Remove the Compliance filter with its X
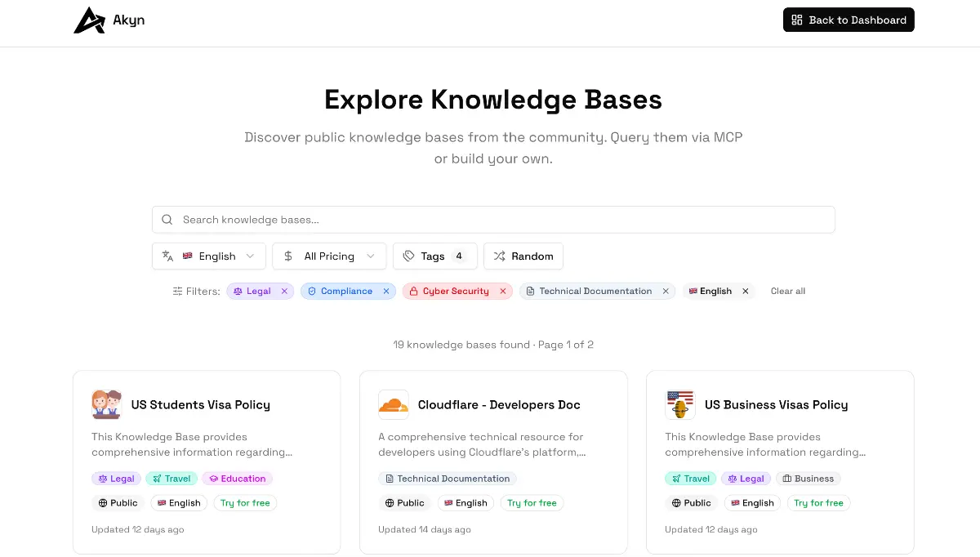Viewport: 980px width, 557px height. coord(386,292)
